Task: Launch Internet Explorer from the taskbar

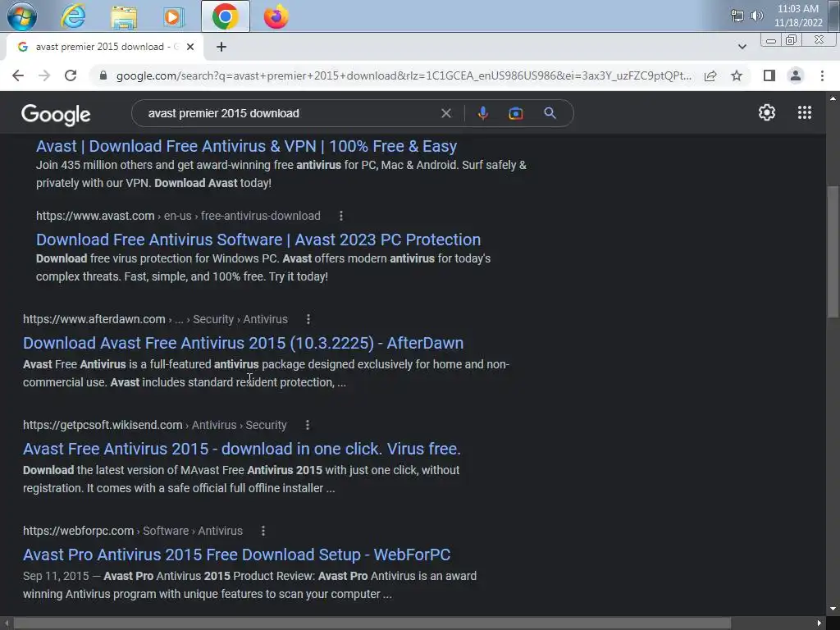Action: click(x=73, y=16)
